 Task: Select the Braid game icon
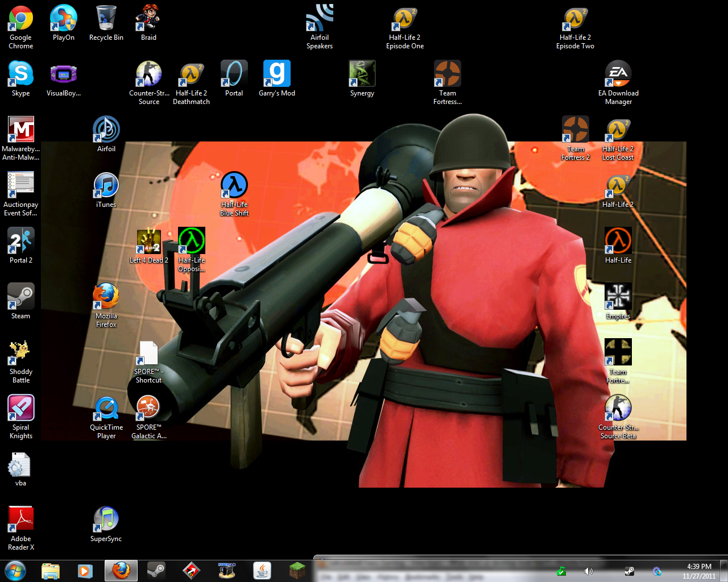coord(148,18)
